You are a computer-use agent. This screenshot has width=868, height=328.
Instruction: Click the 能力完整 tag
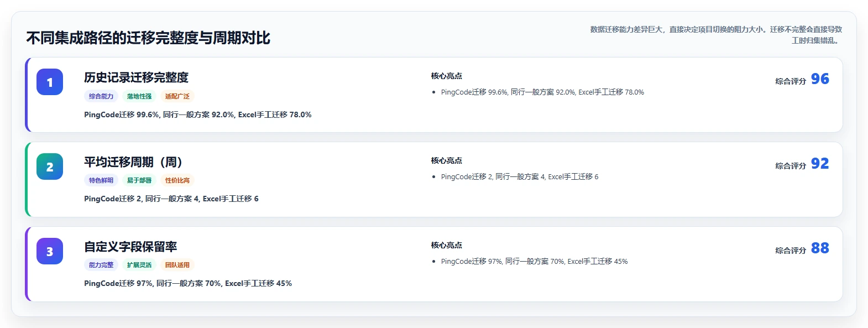(101, 265)
